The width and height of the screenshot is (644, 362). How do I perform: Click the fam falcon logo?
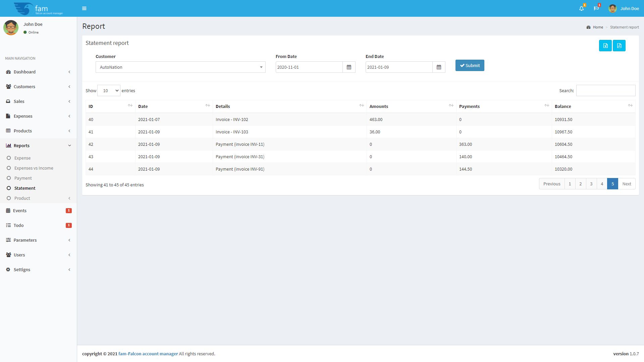[38, 8]
